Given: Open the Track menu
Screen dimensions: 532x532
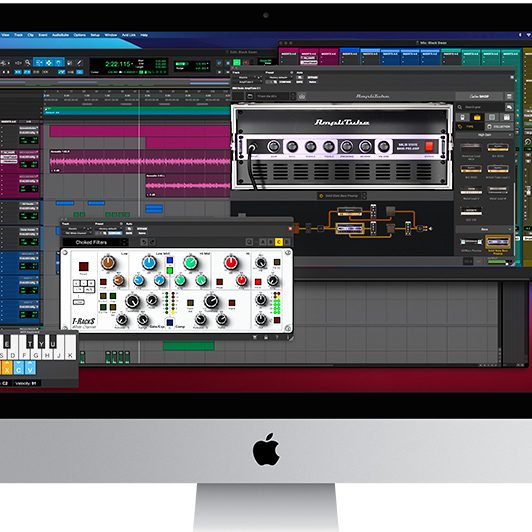Looking at the screenshot, I should coord(18,35).
